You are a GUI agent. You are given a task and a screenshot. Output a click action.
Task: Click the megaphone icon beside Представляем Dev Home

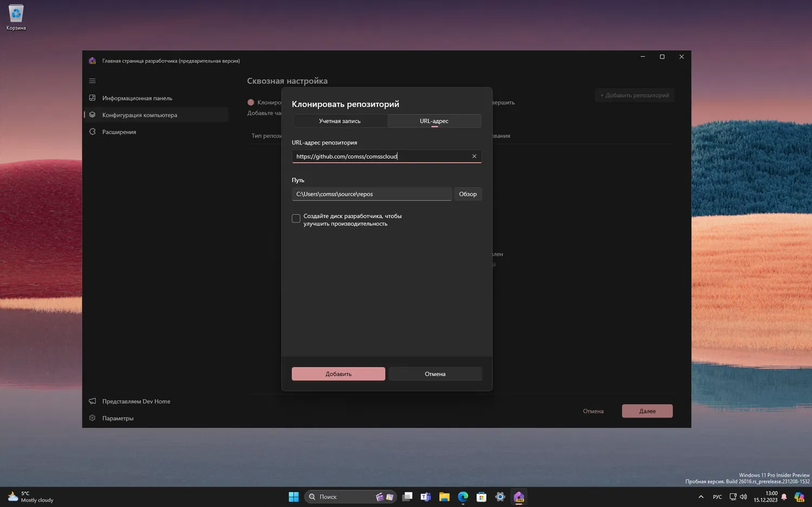point(92,401)
